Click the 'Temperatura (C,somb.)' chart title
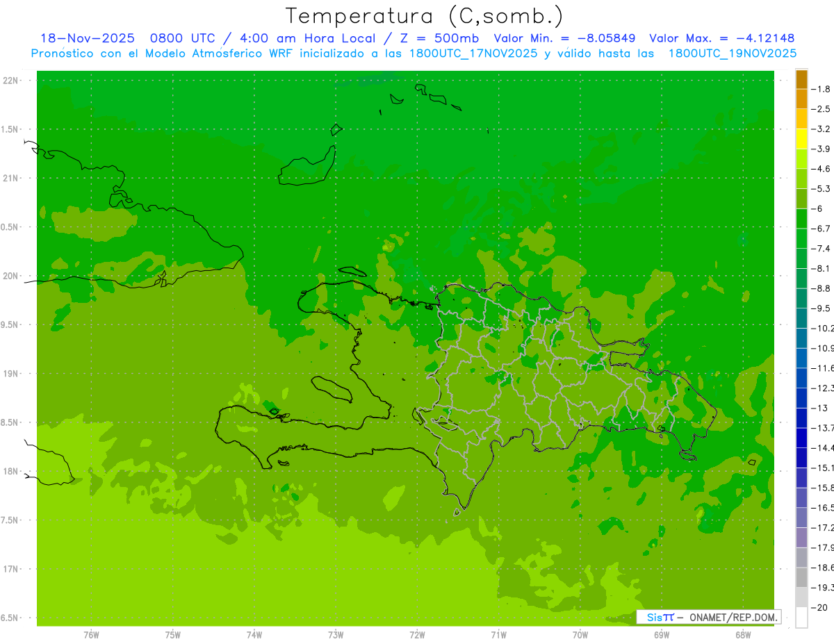The height and width of the screenshot is (644, 834). coord(425,16)
